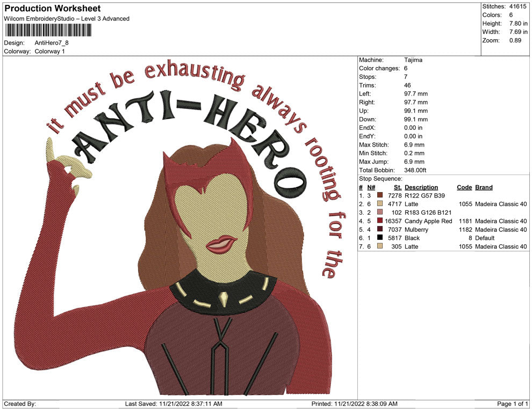Click the Up value '99.1 mm'
The width and height of the screenshot is (532, 409).
[415, 111]
